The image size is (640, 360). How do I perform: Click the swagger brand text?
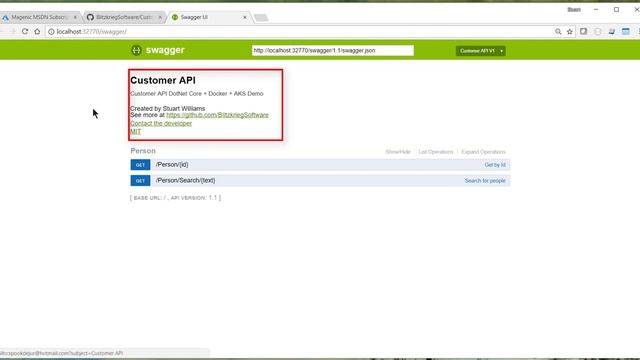point(165,50)
